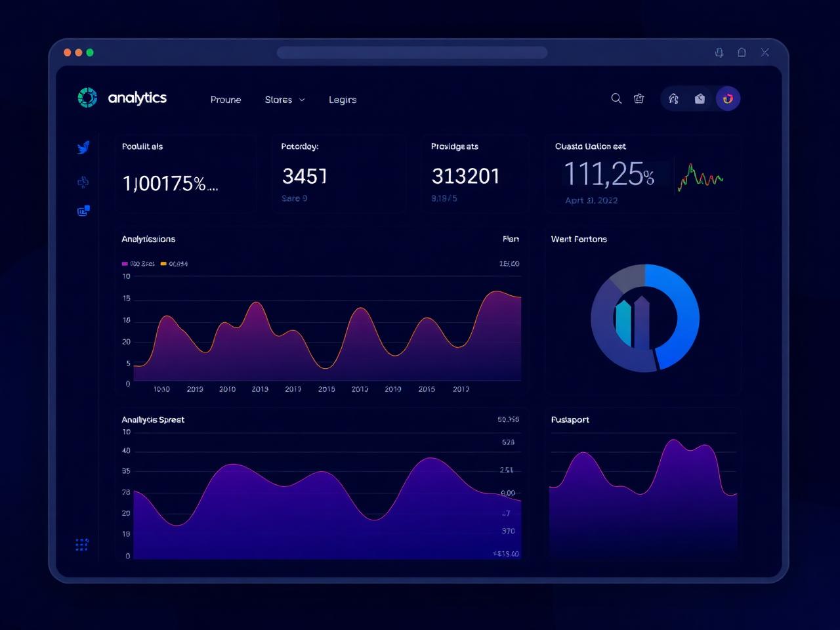This screenshot has height=630, width=840.
Task: Click the bird icon in sidebar
Action: pos(83,148)
